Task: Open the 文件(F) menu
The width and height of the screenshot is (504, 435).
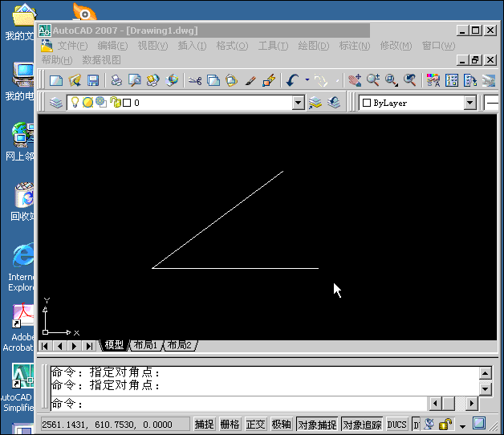Action: click(72, 46)
